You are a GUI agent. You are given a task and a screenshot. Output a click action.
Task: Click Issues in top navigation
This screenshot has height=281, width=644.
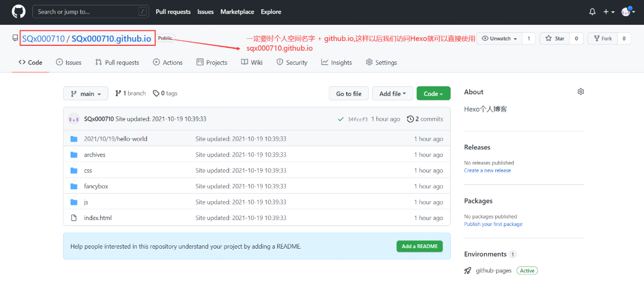coord(205,12)
